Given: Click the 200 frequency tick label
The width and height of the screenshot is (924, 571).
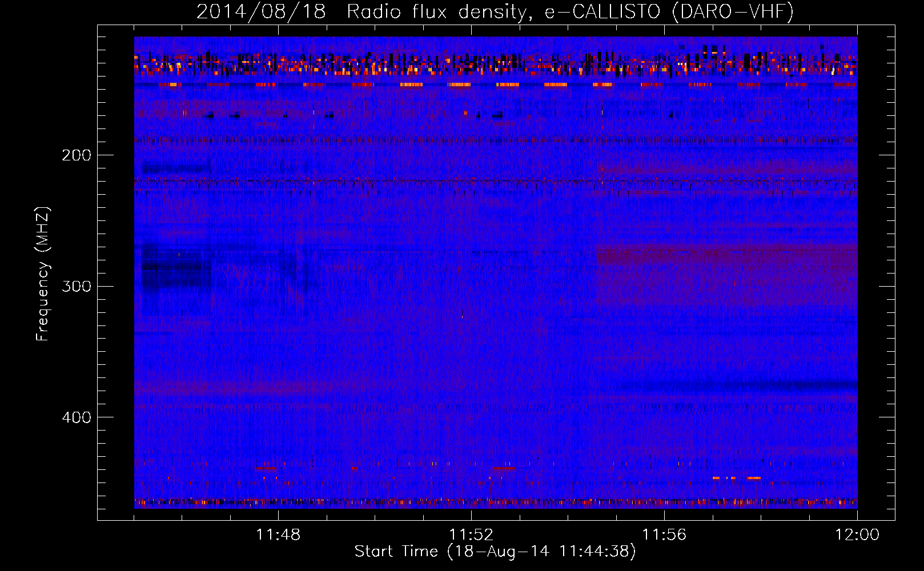Looking at the screenshot, I should (77, 155).
